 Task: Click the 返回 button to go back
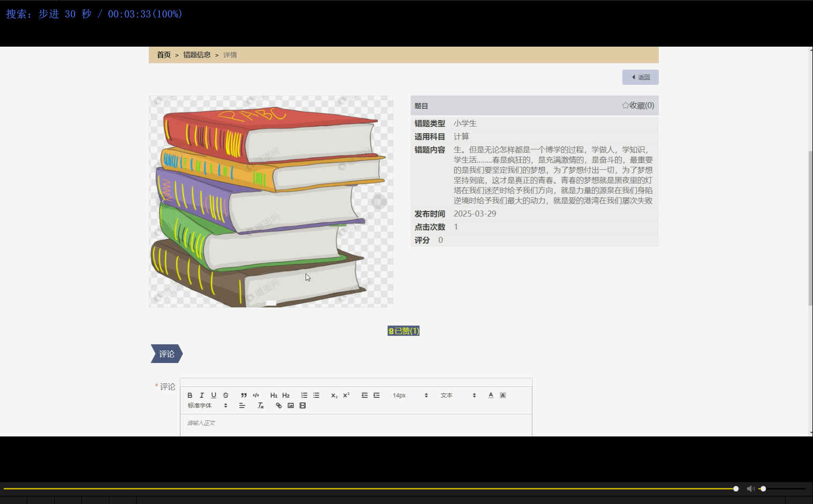[x=640, y=77]
